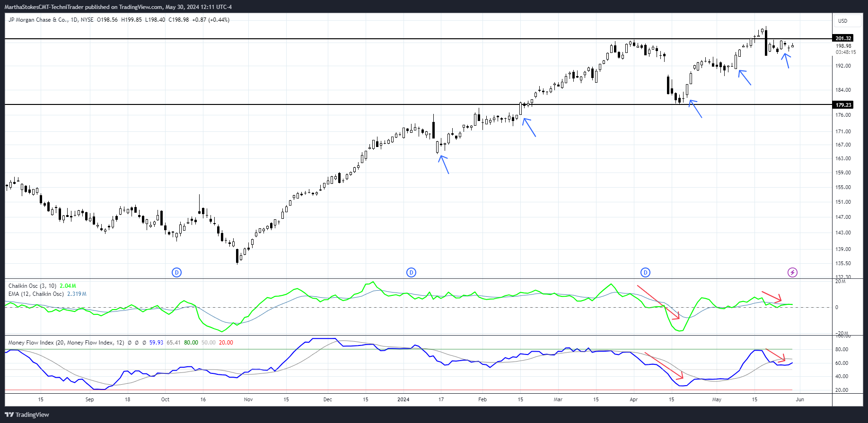Click the close value C198.98
The image size is (868, 423).
tap(179, 20)
